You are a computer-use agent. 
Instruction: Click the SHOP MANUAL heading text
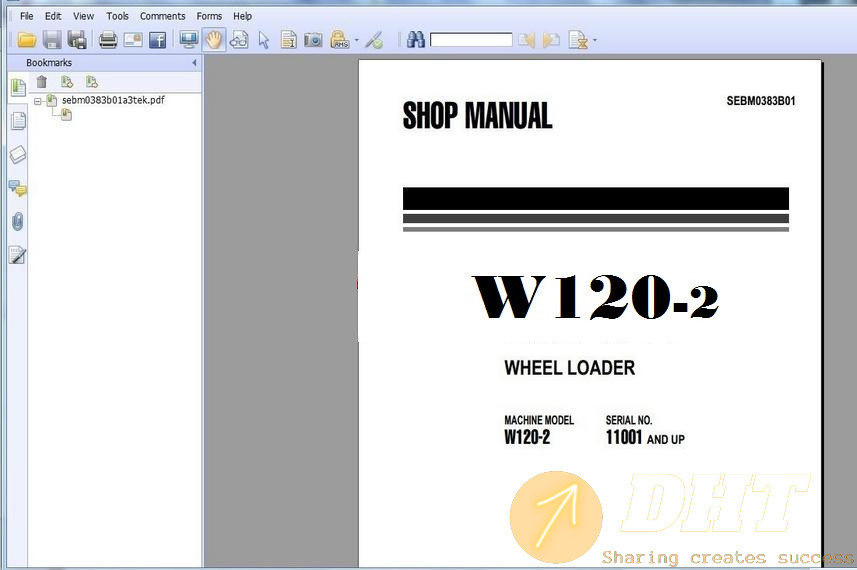(477, 116)
